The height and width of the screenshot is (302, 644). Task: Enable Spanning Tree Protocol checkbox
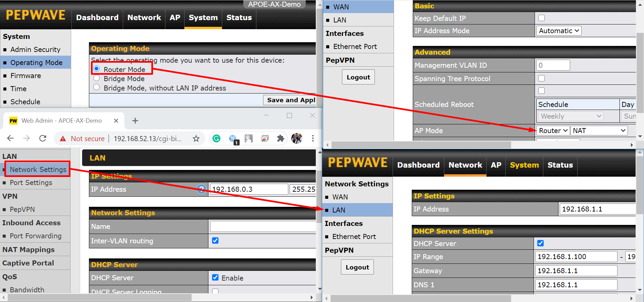pyautogui.click(x=541, y=78)
